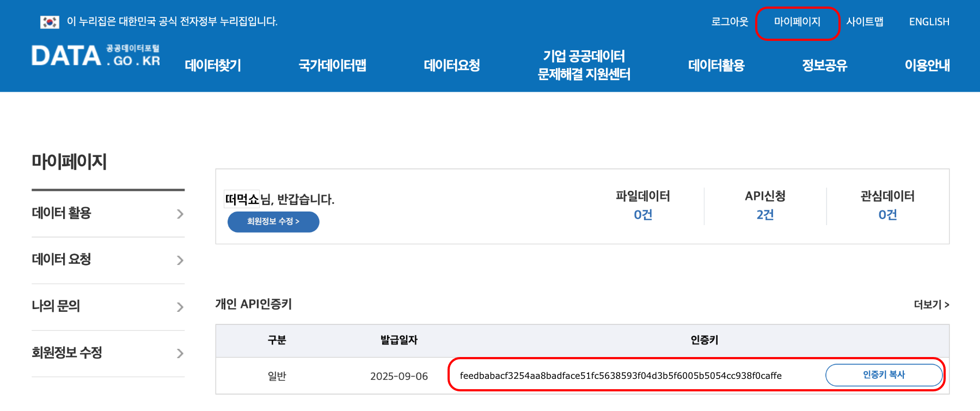
Task: Open the 회원정보 수정 sidebar chevron
Action: tap(180, 353)
